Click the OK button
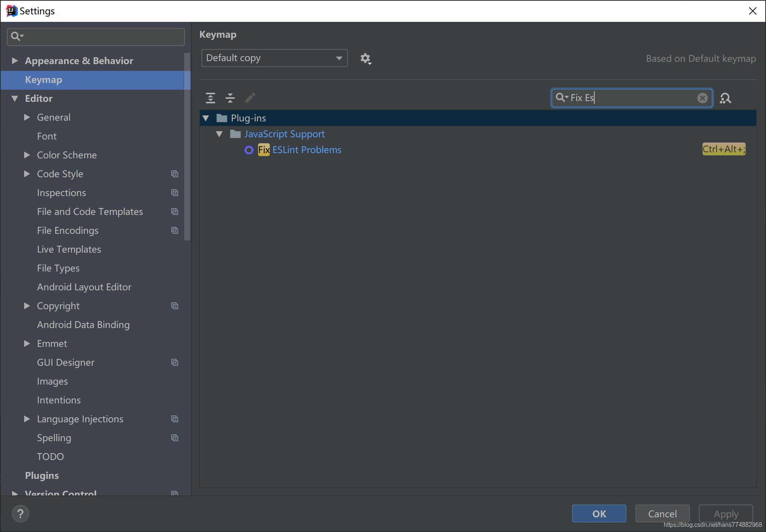 click(599, 514)
